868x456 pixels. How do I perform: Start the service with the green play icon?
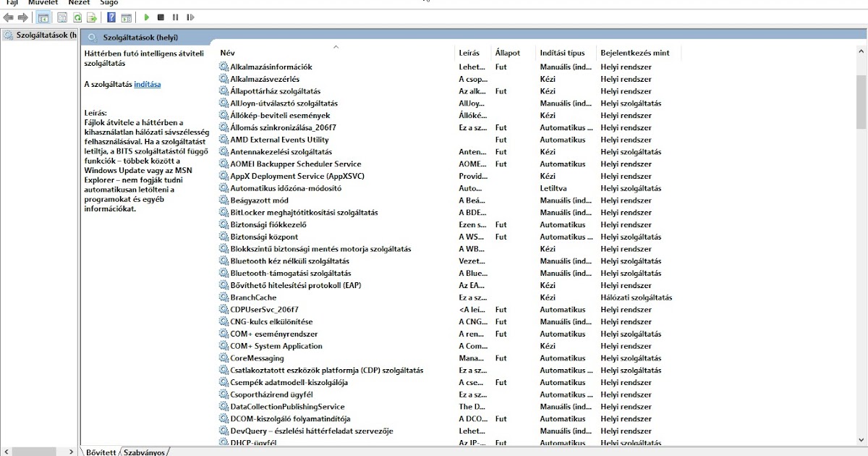[x=147, y=17]
